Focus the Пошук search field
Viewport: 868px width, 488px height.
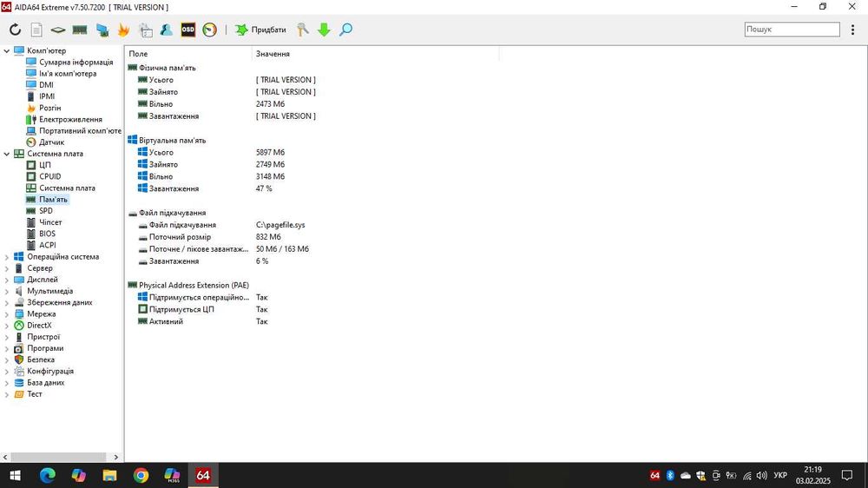click(792, 30)
